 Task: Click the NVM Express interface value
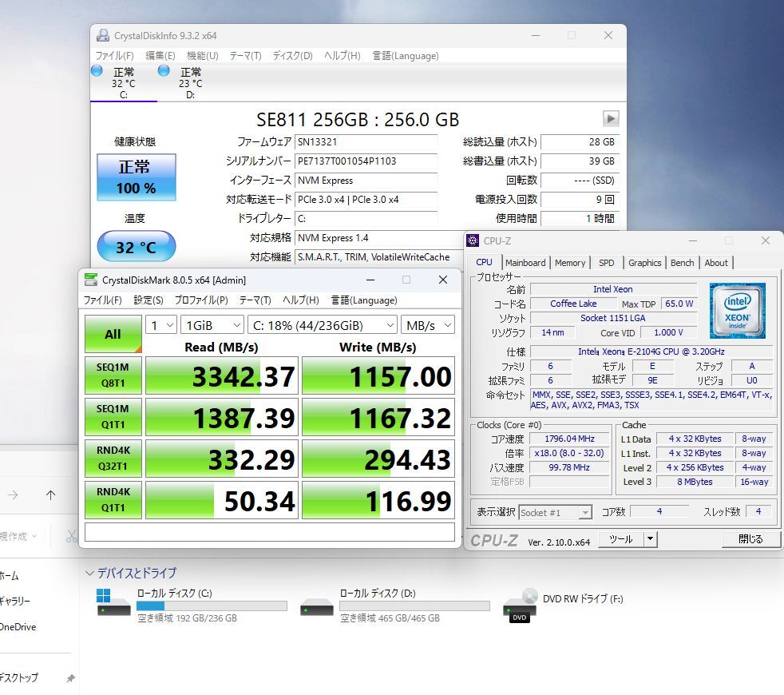[x=366, y=181]
